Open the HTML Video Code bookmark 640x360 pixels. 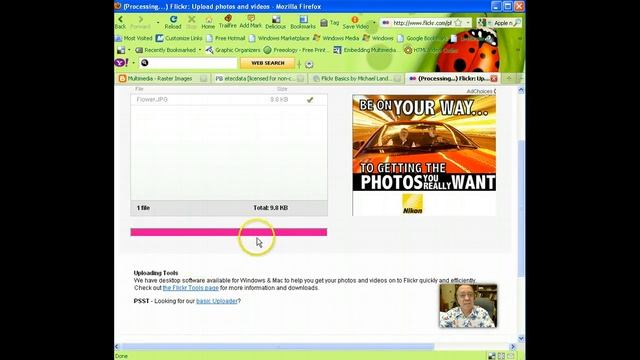431,50
